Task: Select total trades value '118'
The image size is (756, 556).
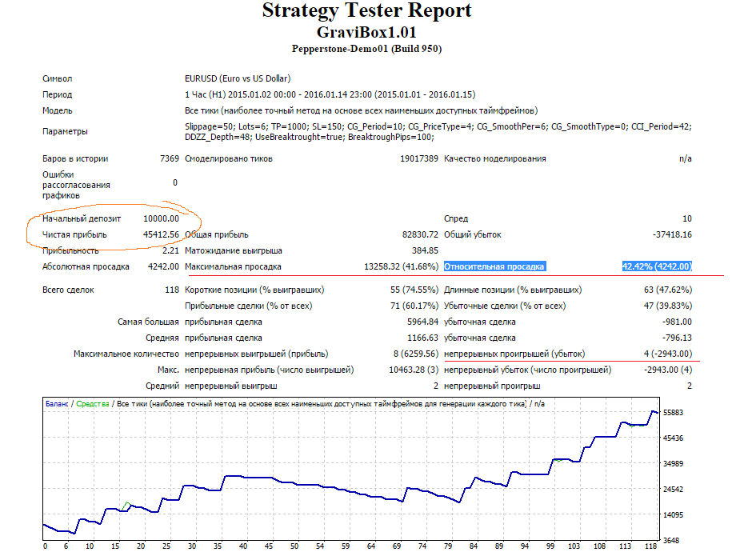Action: 172,290
